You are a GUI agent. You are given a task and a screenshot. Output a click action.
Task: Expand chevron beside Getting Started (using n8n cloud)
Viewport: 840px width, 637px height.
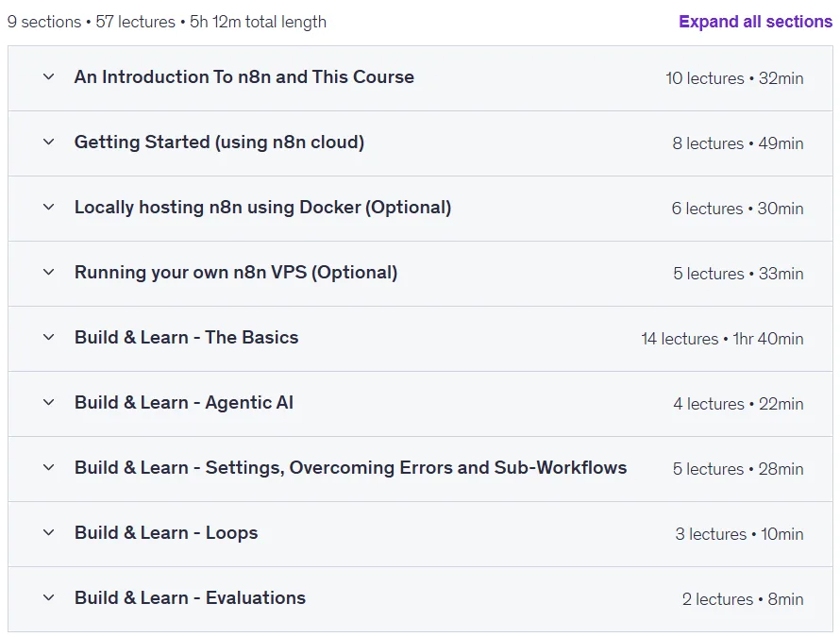(49, 142)
